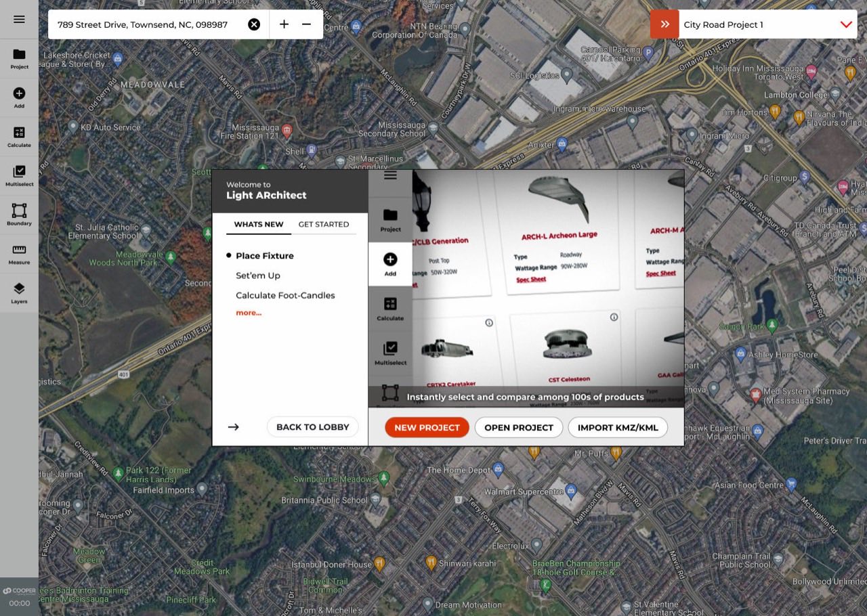The width and height of the screenshot is (867, 616).
Task: Select the Add fixture tool
Action: click(19, 97)
